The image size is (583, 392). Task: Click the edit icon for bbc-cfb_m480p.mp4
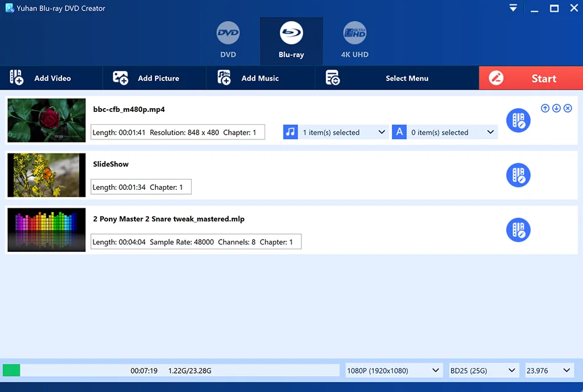pyautogui.click(x=518, y=120)
